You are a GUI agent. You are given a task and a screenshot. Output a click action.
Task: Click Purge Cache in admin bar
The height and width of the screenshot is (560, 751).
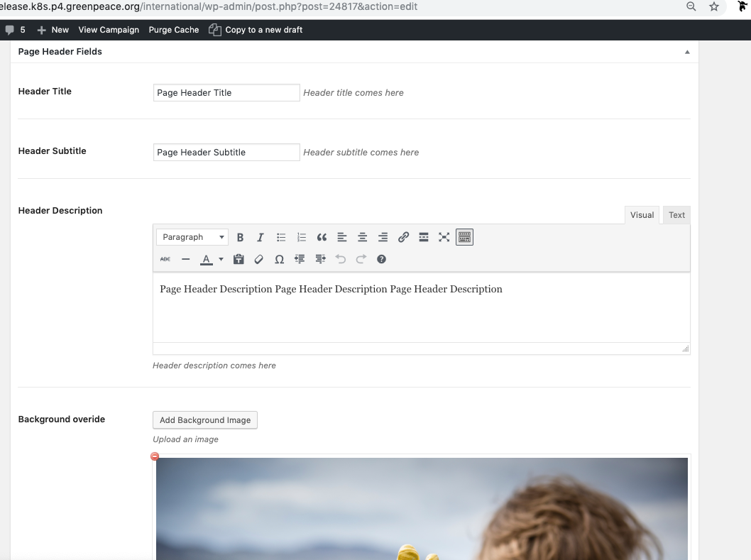174,30
